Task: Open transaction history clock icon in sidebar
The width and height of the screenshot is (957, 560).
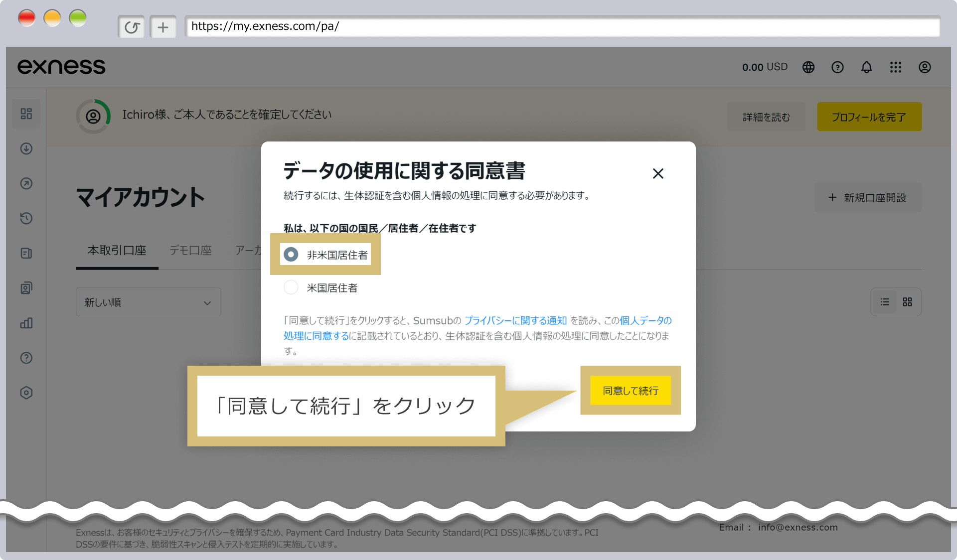Action: coord(26,218)
